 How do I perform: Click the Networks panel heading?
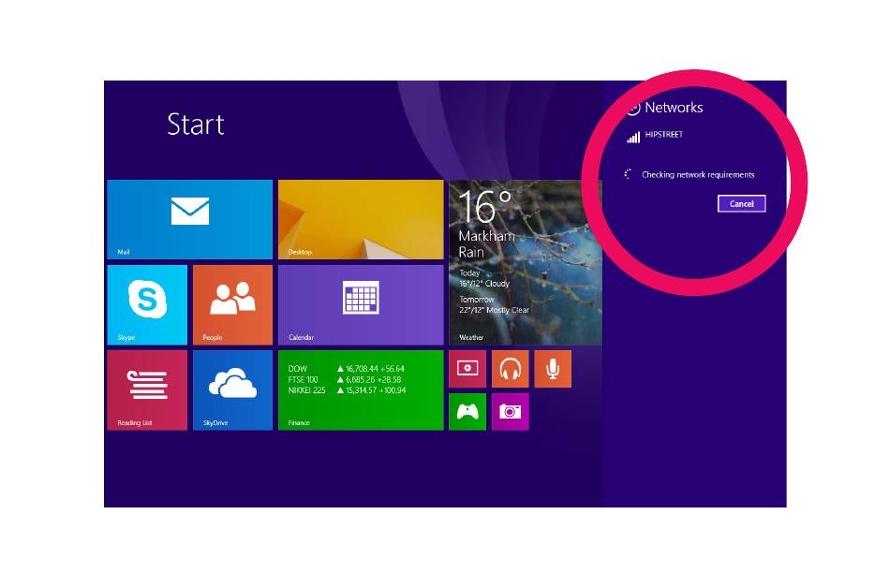click(674, 107)
